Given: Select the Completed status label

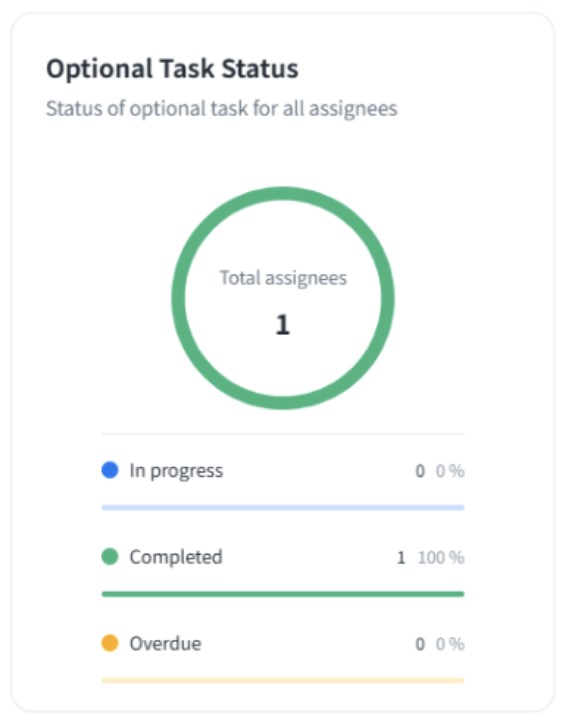Looking at the screenshot, I should click(176, 557).
